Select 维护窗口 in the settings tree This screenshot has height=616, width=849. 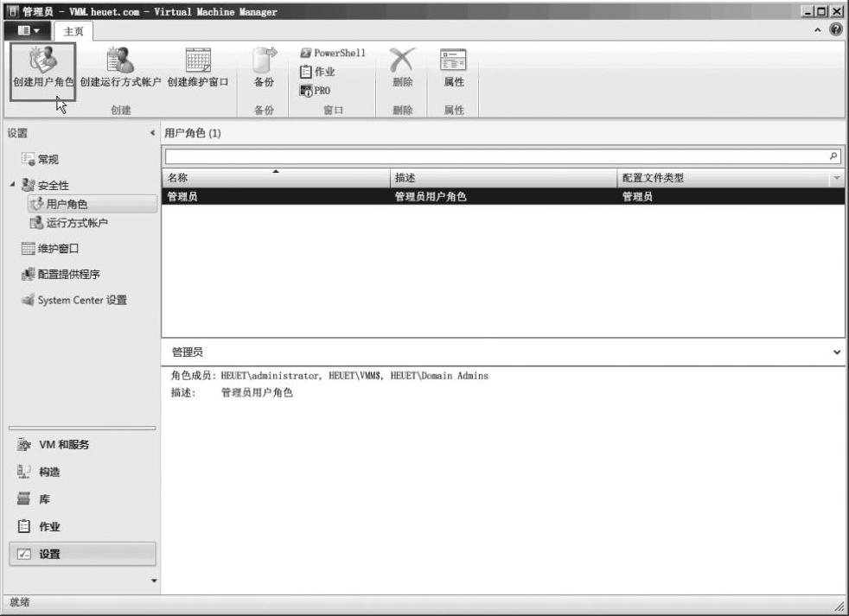point(50,249)
